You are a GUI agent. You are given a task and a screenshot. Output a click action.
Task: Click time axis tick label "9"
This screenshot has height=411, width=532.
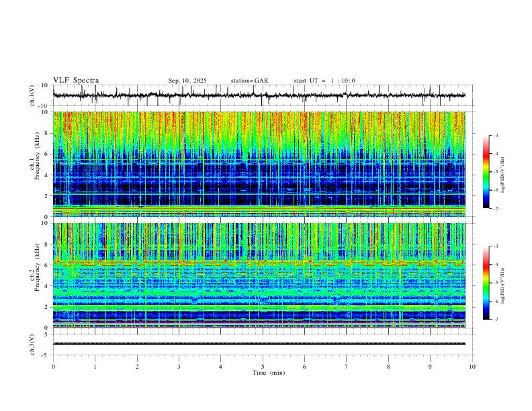(430, 367)
